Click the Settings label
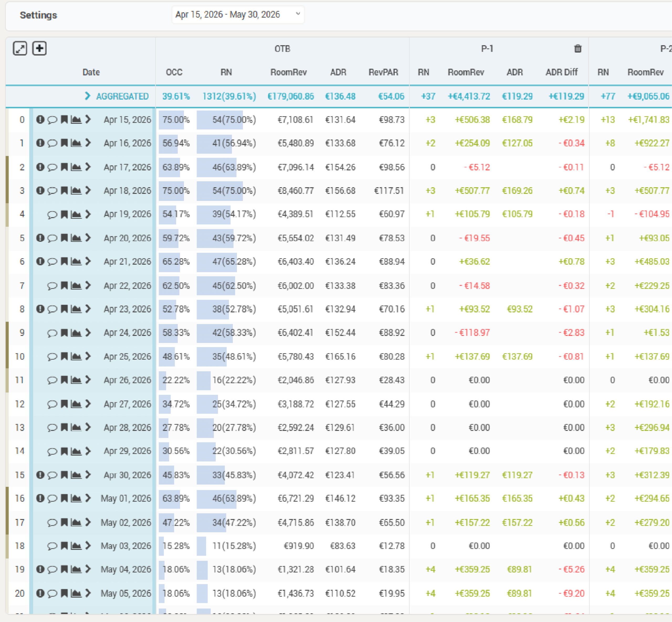Screen dimensions: 672x622 38,15
